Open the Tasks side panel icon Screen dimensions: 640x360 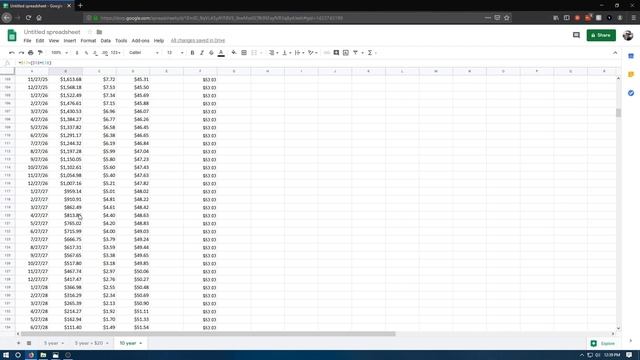[x=631, y=93]
